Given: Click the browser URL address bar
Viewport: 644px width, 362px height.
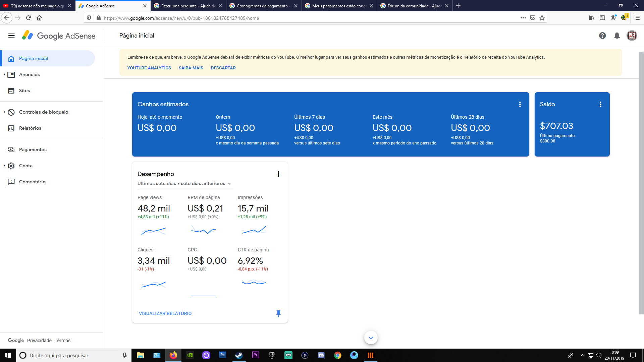Looking at the screenshot, I should click(x=310, y=18).
